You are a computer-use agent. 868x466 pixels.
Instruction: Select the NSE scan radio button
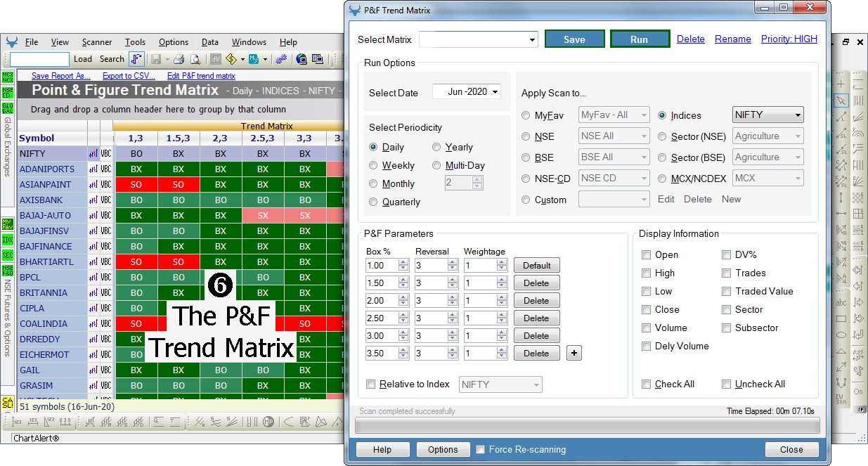[526, 136]
